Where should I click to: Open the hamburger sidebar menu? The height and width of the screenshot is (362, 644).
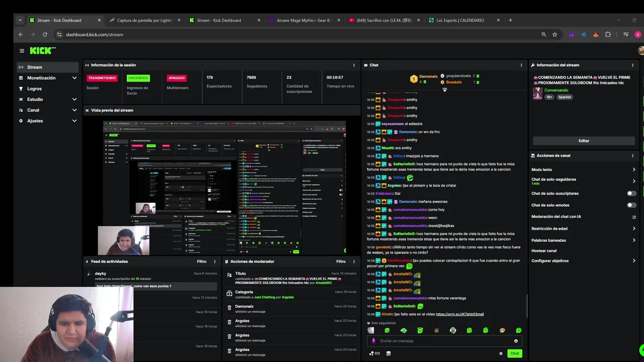tap(22, 51)
